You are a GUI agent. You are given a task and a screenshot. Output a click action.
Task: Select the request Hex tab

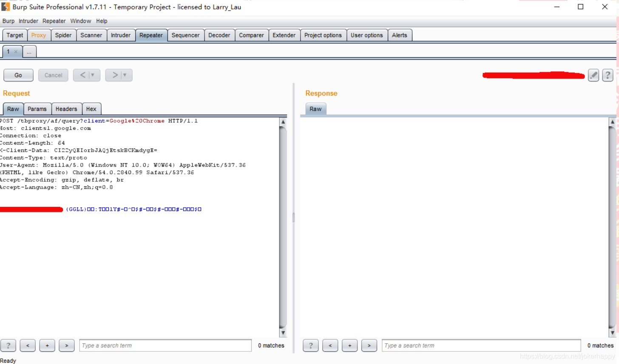[x=91, y=109]
